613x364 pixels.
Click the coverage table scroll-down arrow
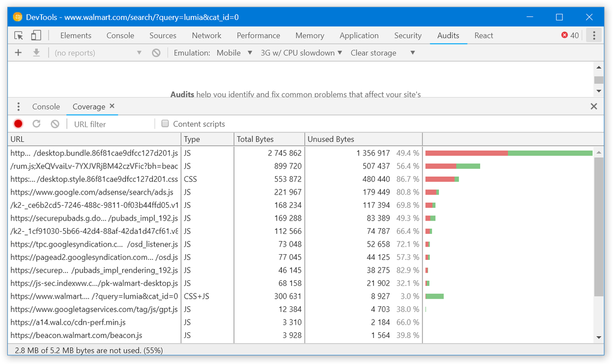599,337
